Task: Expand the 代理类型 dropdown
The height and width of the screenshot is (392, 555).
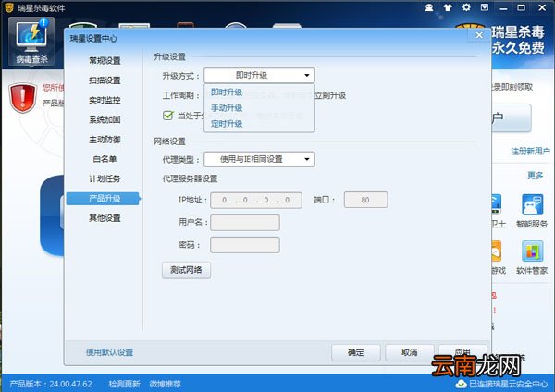Action: pyautogui.click(x=259, y=159)
